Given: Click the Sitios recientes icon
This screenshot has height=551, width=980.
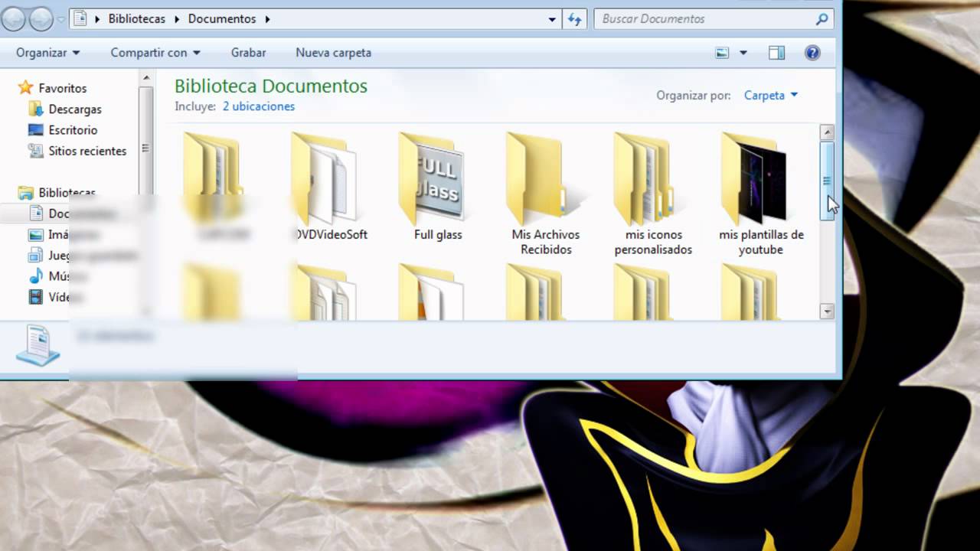Looking at the screenshot, I should [x=35, y=151].
